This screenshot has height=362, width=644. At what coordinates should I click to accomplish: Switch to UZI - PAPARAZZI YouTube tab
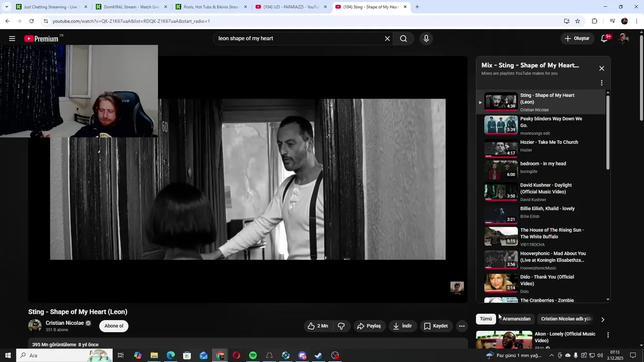click(291, 7)
